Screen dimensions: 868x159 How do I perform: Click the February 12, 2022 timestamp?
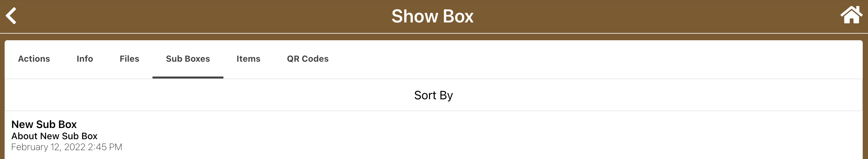(67, 147)
